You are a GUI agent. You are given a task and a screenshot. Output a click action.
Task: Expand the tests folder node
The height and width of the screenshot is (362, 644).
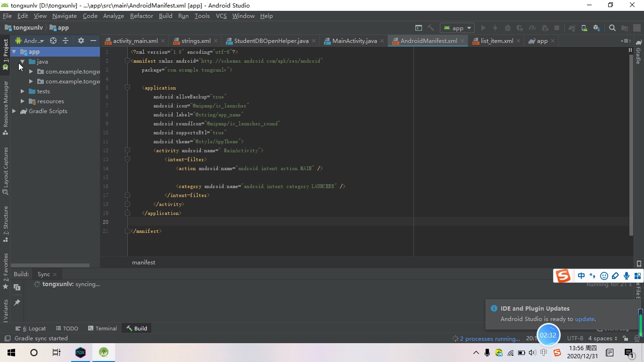(22, 91)
